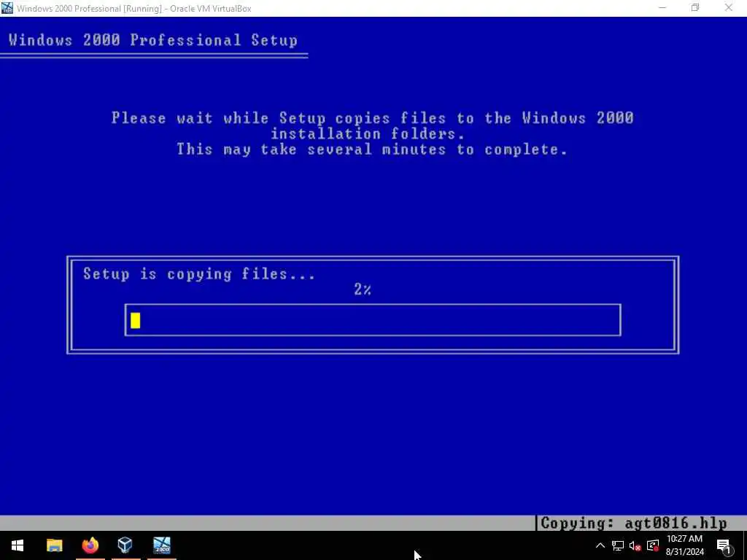Open the Windows Start menu

coord(18,545)
